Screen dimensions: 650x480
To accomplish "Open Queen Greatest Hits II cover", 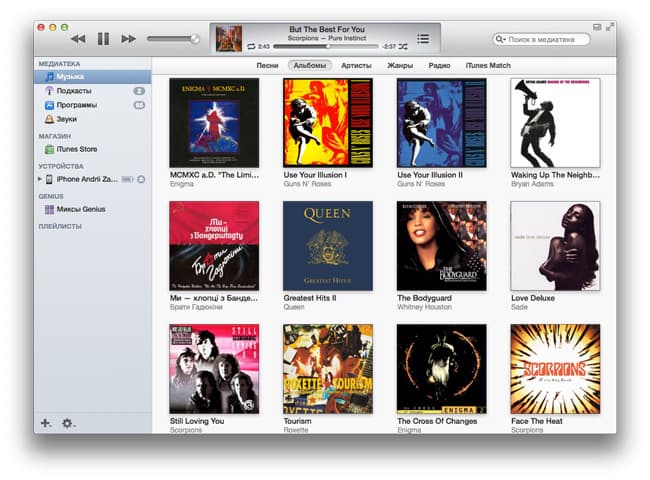I will 327,246.
